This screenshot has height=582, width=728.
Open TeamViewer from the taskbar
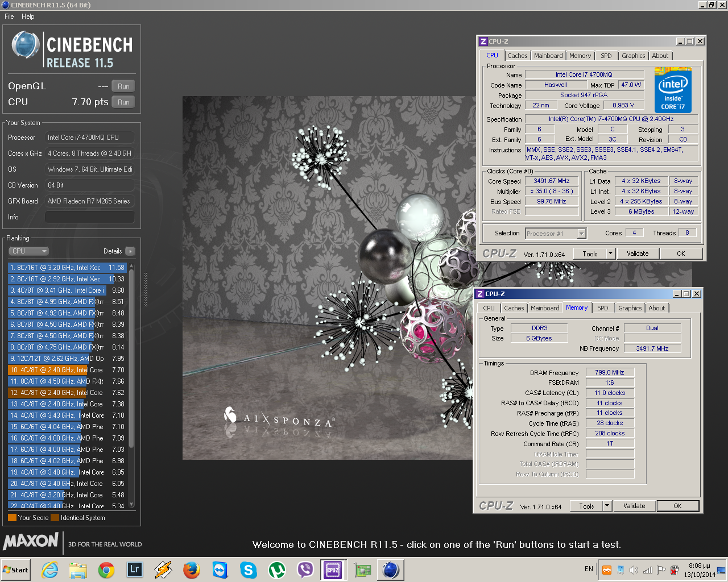[x=220, y=569]
